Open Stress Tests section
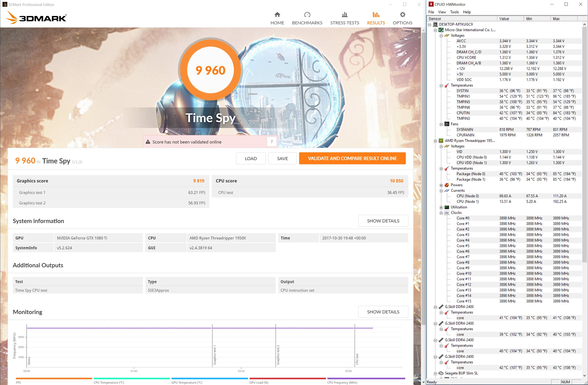Screen dimensions: 588x385 [345, 18]
